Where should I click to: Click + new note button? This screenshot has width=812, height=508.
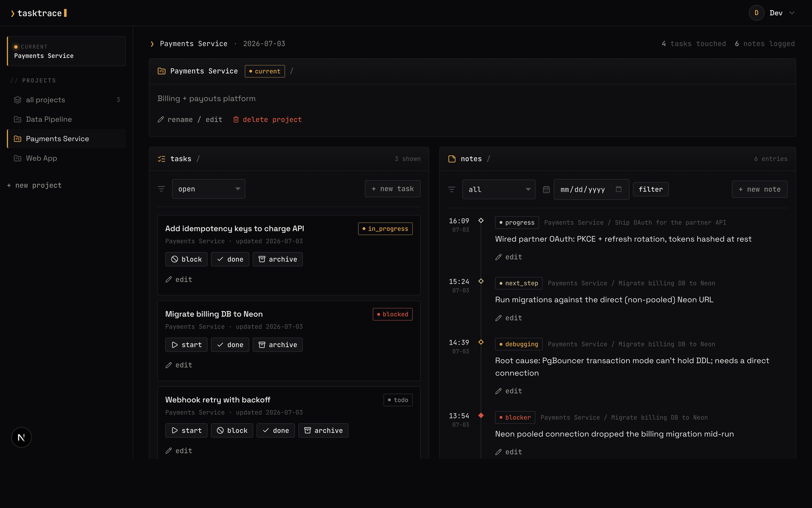click(760, 189)
